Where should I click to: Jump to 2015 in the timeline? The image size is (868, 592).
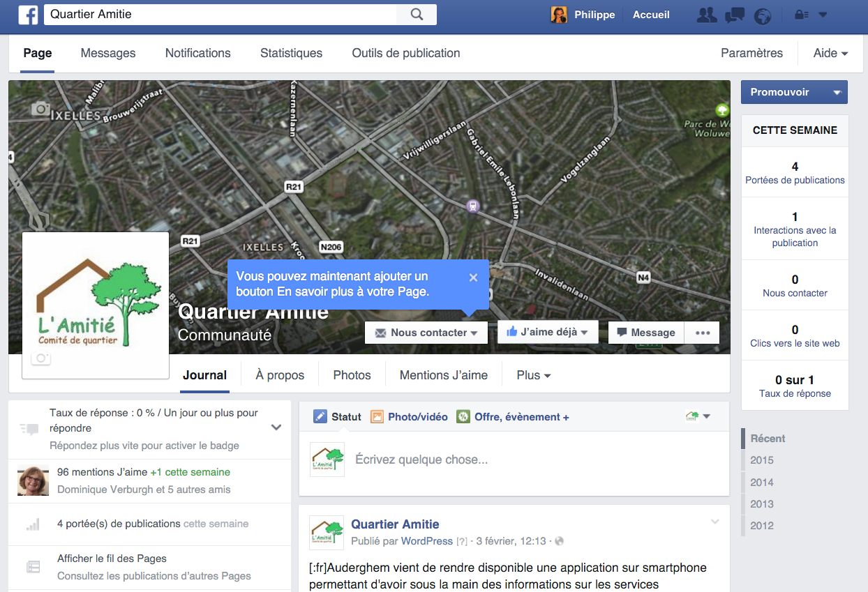point(762,460)
